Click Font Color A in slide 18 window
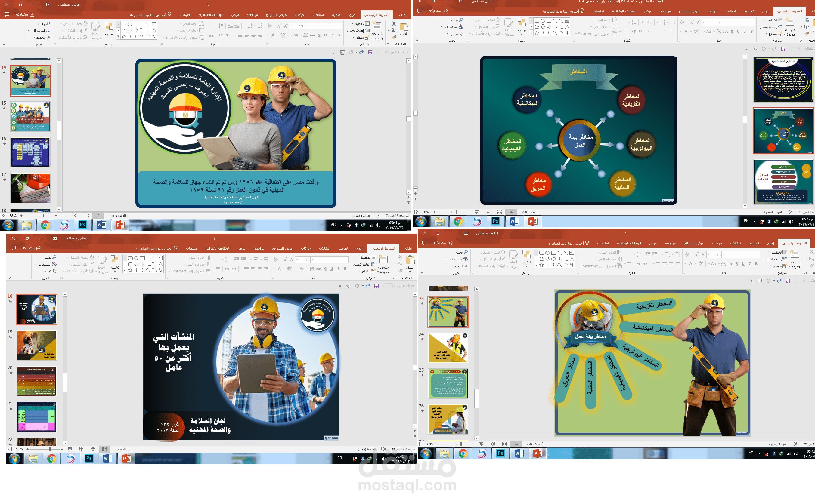 [279, 269]
